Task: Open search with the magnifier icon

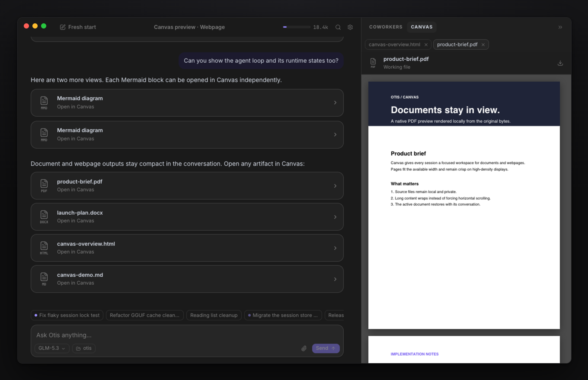Action: click(338, 27)
